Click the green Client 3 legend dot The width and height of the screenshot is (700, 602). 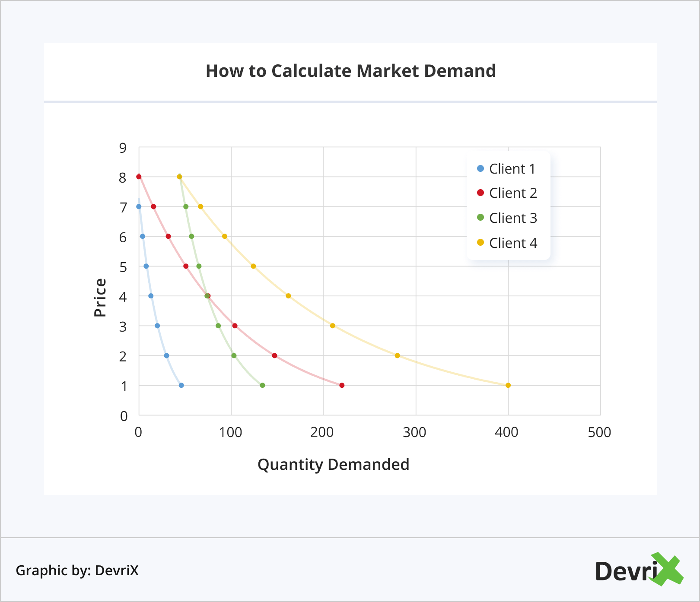(480, 218)
